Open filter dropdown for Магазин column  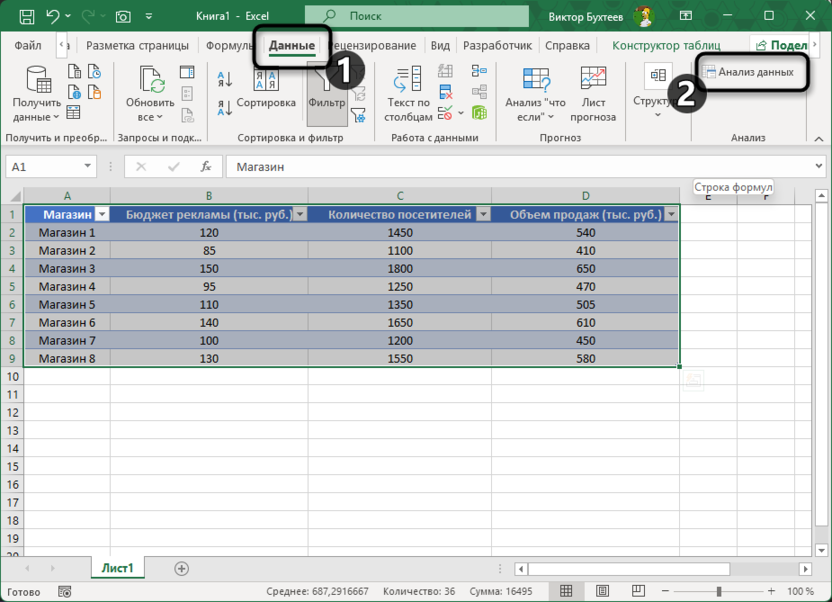tap(101, 214)
